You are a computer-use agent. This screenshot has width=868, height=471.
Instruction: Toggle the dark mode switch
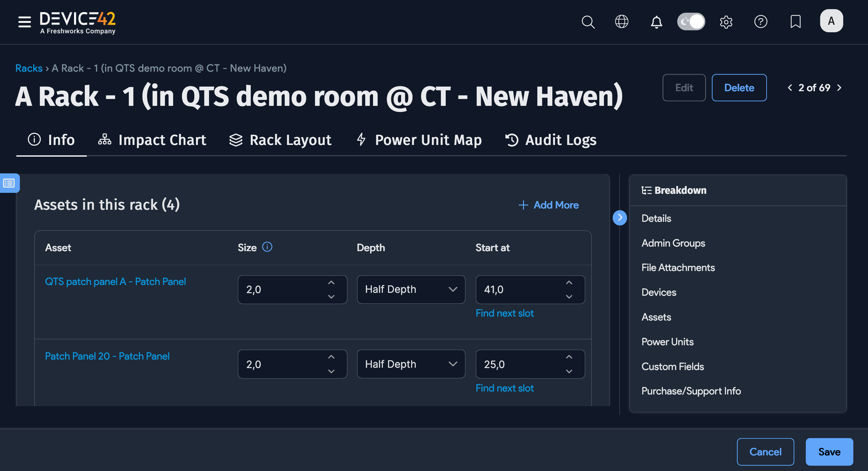pyautogui.click(x=691, y=22)
